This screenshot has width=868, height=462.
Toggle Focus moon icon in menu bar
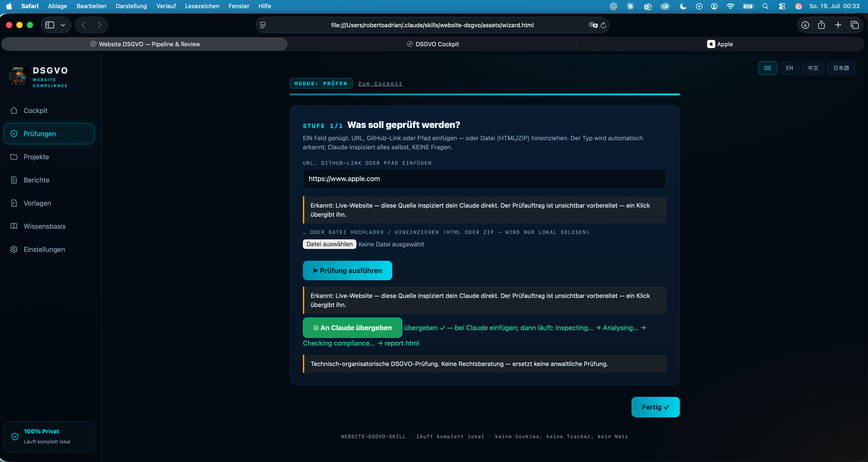[683, 6]
